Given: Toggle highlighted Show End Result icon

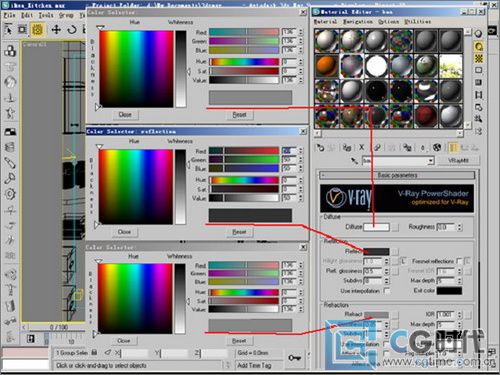Looking at the screenshot, I should (453, 147).
